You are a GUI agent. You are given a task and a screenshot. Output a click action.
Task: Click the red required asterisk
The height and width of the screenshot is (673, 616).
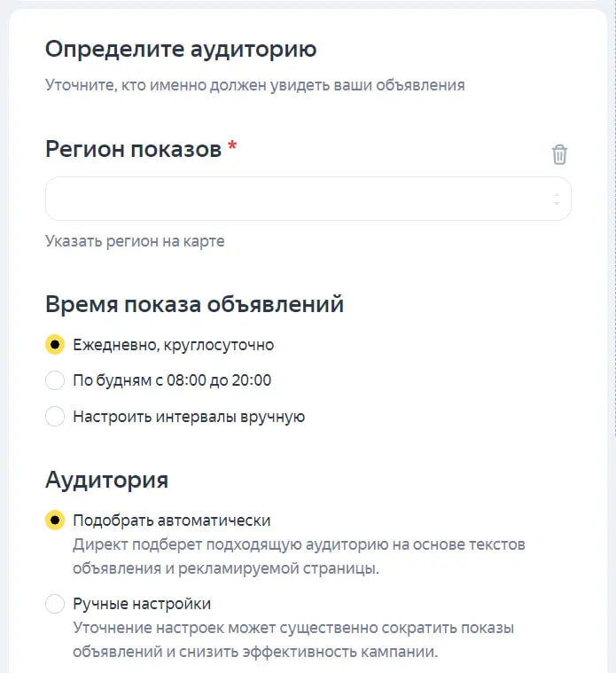point(232,147)
